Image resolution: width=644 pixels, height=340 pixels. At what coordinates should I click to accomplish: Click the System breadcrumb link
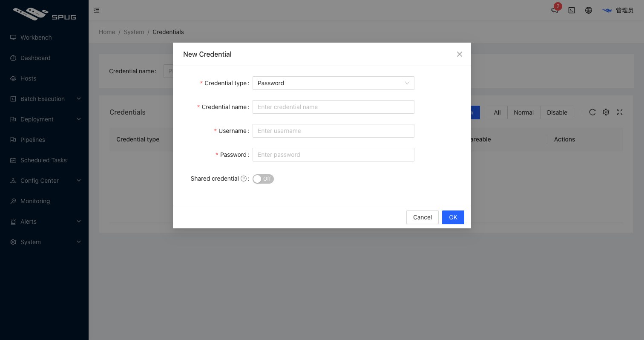pos(134,32)
